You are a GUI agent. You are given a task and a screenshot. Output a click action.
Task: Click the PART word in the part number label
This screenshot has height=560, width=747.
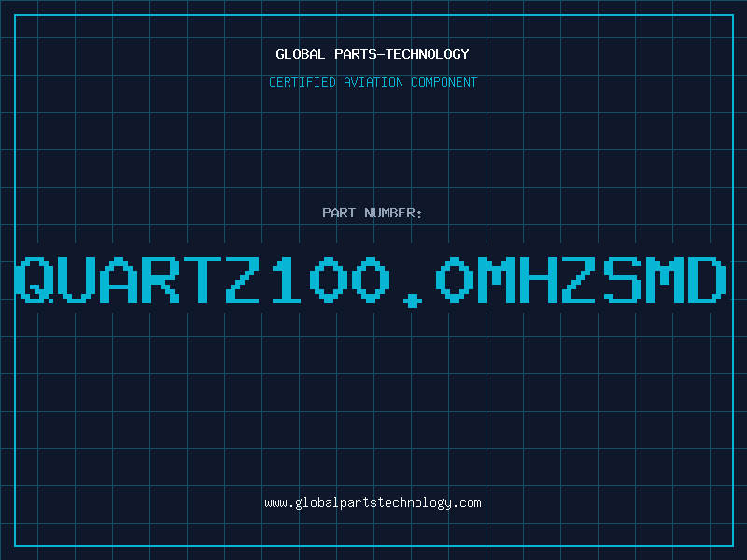(x=339, y=213)
